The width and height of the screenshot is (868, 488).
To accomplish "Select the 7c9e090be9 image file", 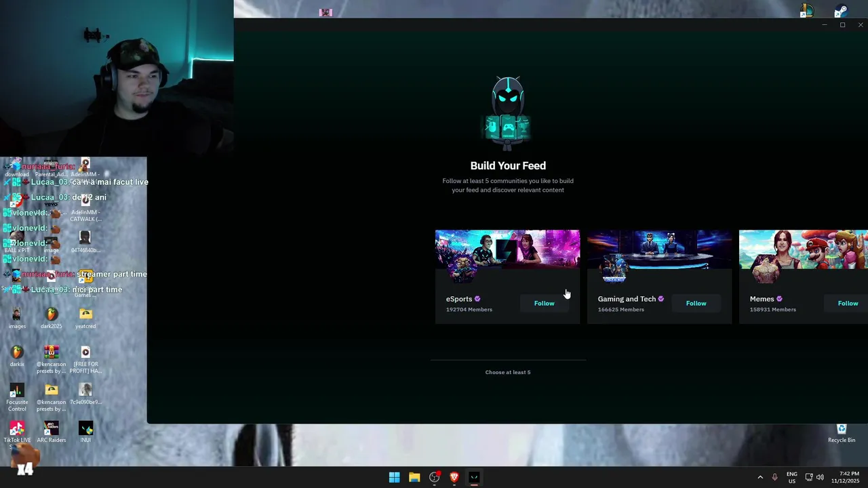I will point(85,394).
